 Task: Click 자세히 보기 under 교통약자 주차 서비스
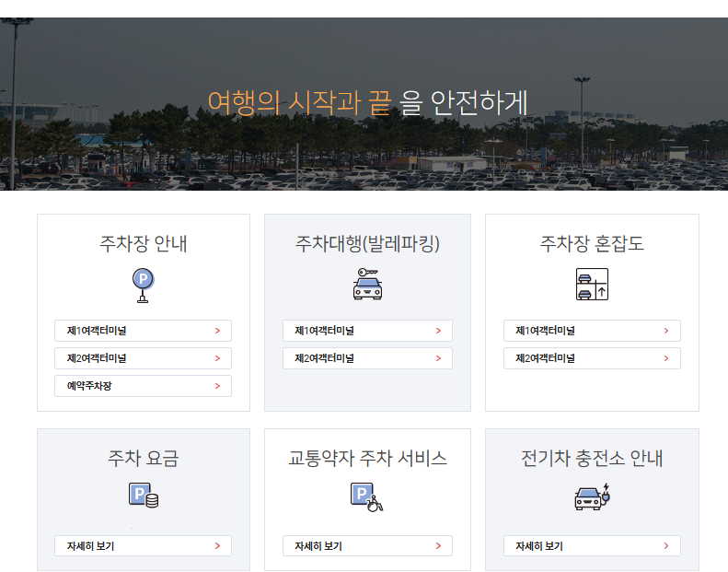pos(367,545)
